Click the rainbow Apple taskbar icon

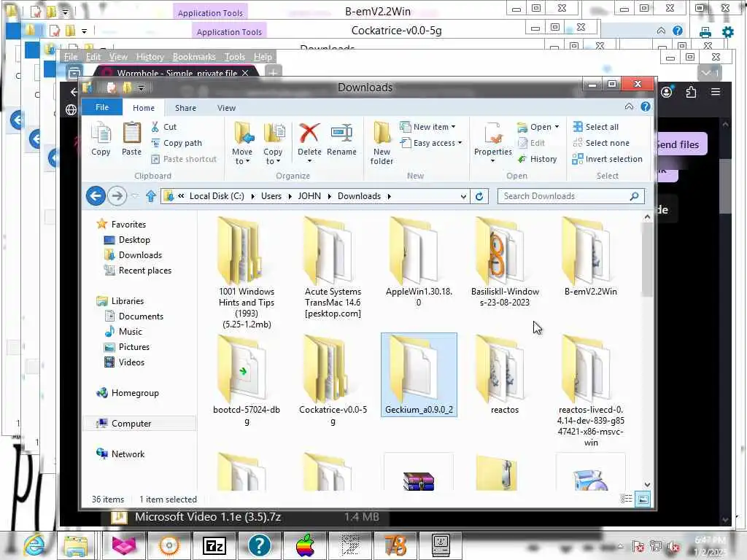point(305,545)
